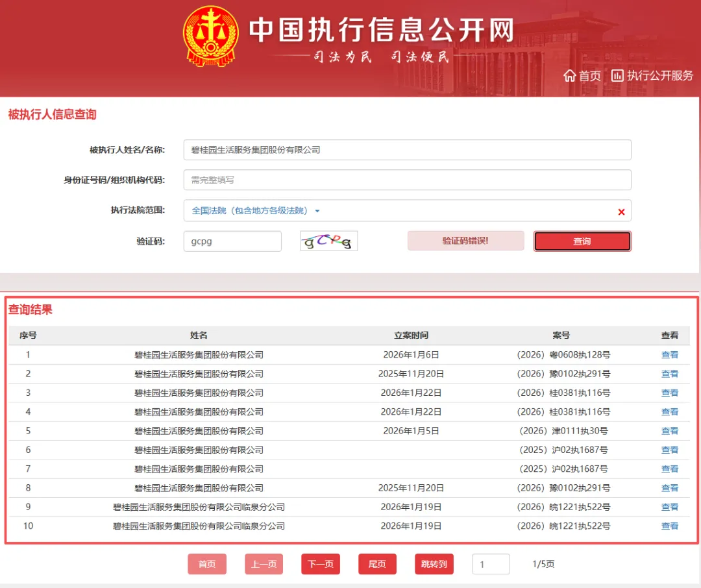
Task: Click the national emblem logo
Action: [x=210, y=36]
